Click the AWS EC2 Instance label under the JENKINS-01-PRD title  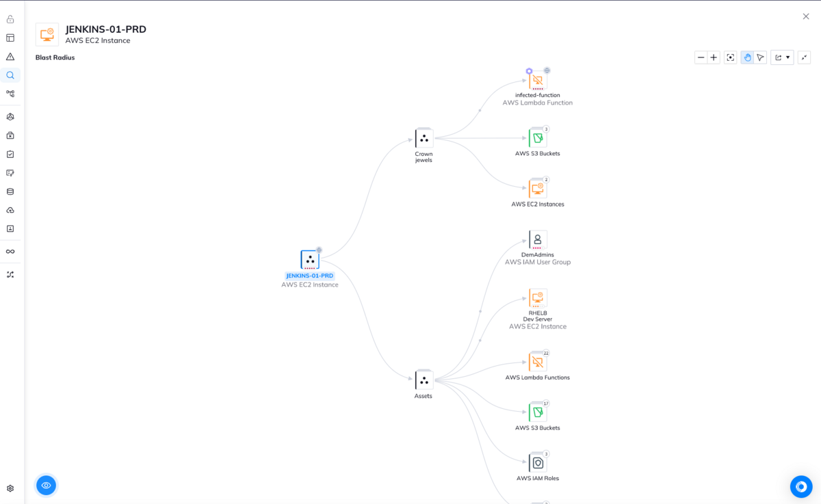(98, 40)
